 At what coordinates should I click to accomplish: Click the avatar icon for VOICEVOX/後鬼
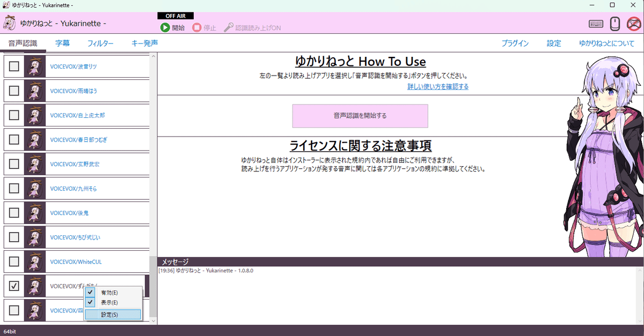coord(36,213)
